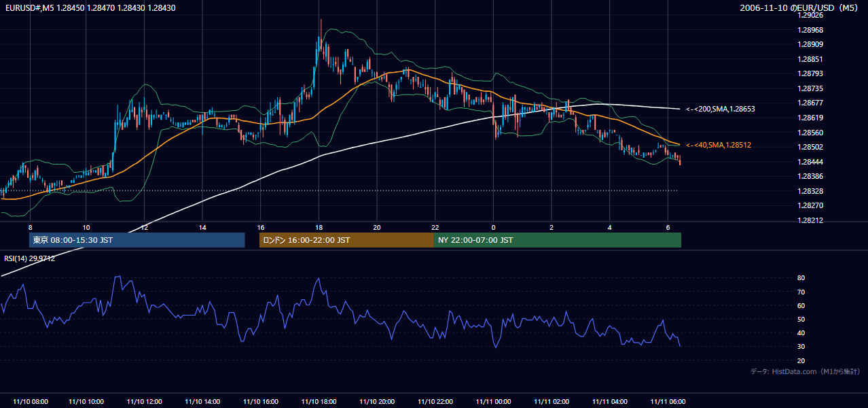Image resolution: width=868 pixels, height=408 pixels.
Task: Click the 11/10 20:00 time label
Action: [x=377, y=401]
